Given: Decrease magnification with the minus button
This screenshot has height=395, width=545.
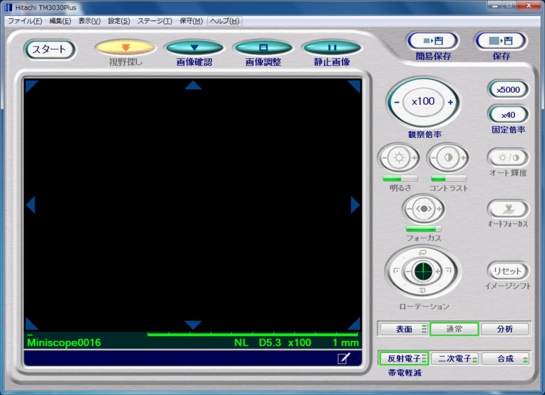Looking at the screenshot, I should pyautogui.click(x=397, y=102).
